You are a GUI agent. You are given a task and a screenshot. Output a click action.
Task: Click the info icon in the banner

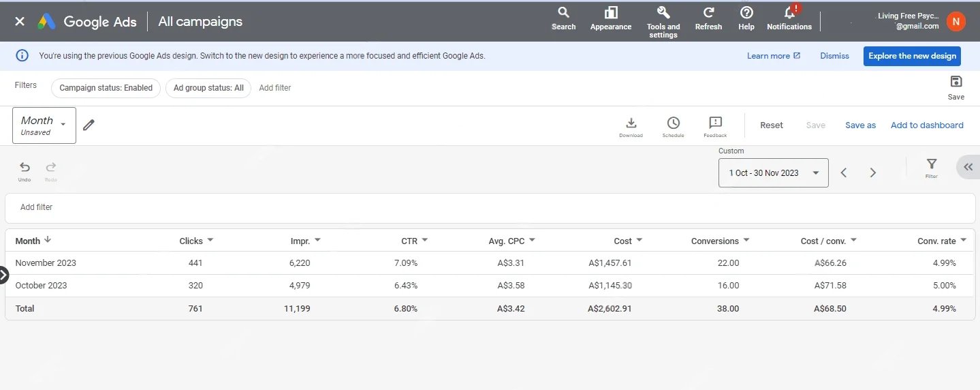(22, 56)
